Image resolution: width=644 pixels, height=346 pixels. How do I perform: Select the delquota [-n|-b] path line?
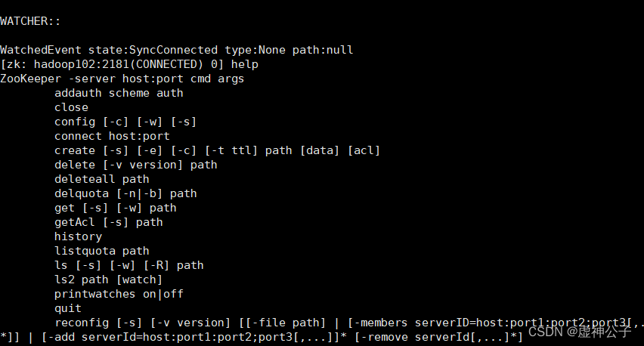tap(125, 193)
